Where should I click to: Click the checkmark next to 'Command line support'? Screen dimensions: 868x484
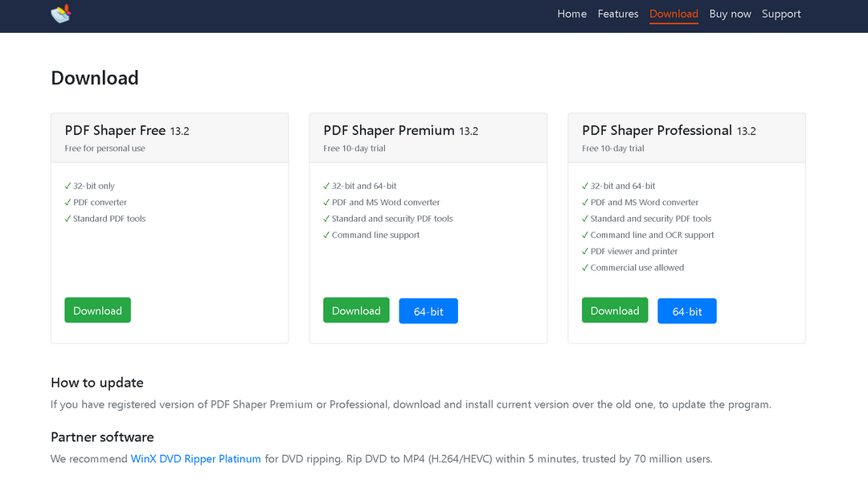tap(326, 234)
